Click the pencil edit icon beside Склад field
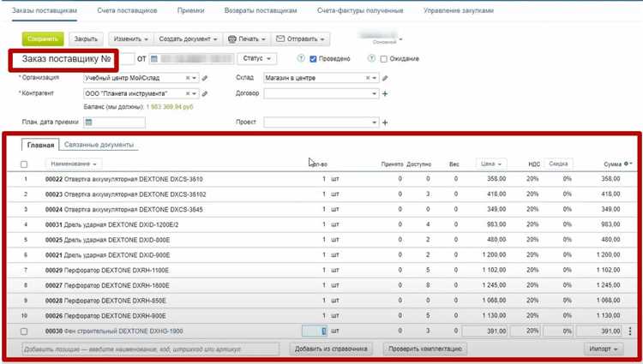 coord(385,78)
